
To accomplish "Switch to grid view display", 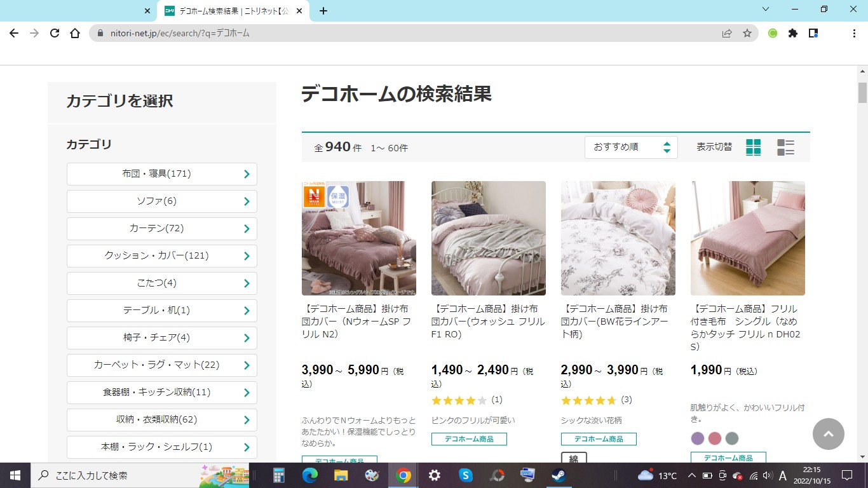I will tap(753, 147).
